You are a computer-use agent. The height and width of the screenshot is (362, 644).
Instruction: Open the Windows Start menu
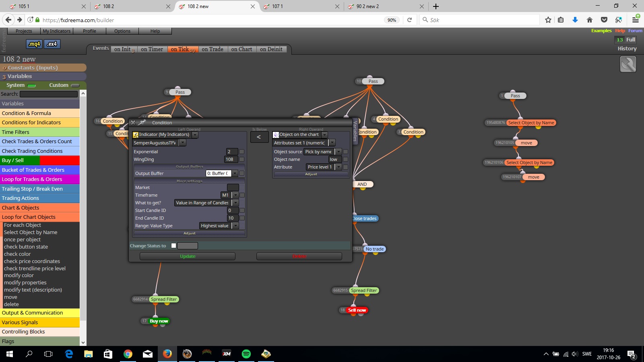[x=10, y=354]
